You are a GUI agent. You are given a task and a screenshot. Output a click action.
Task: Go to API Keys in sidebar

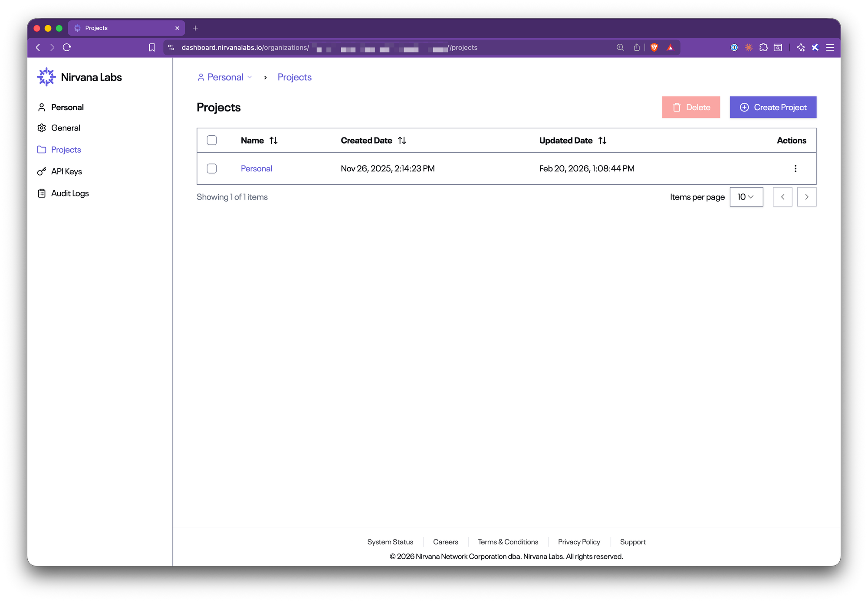click(66, 172)
